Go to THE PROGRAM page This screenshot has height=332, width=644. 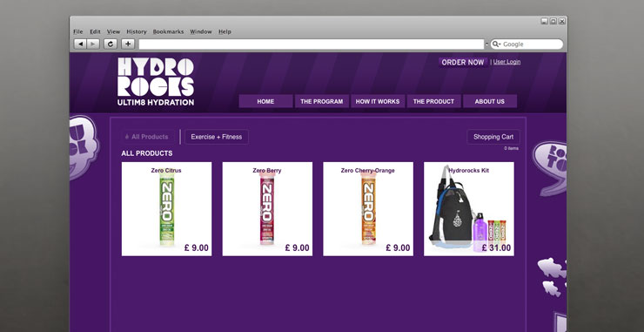click(322, 101)
